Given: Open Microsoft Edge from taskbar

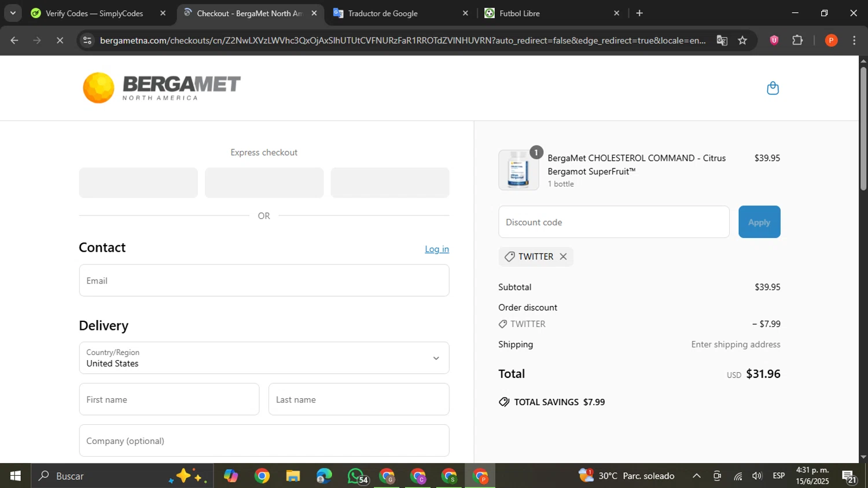Looking at the screenshot, I should 324,476.
